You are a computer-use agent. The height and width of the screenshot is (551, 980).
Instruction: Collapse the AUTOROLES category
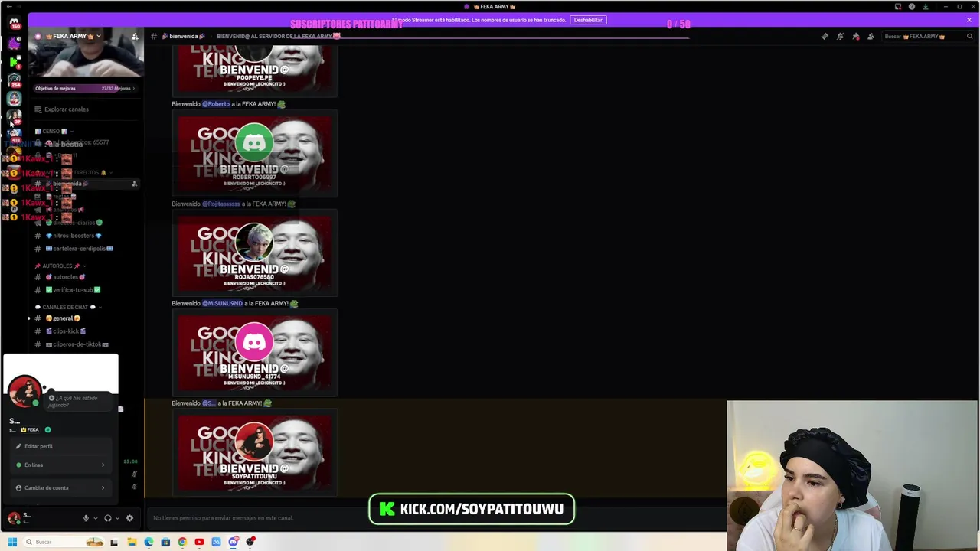(61, 266)
